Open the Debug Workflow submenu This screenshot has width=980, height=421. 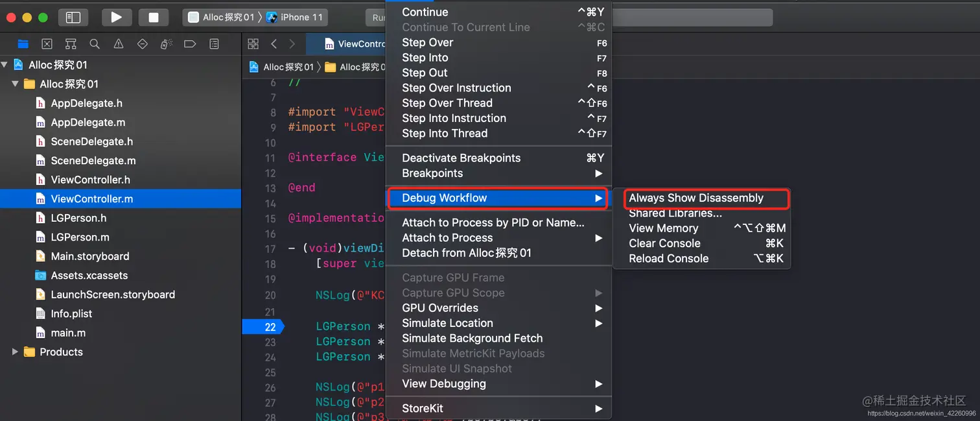[x=499, y=198]
